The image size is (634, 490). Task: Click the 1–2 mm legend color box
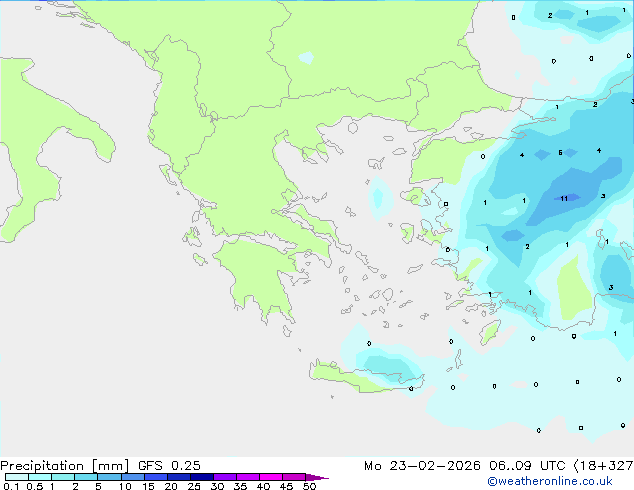pos(63,477)
